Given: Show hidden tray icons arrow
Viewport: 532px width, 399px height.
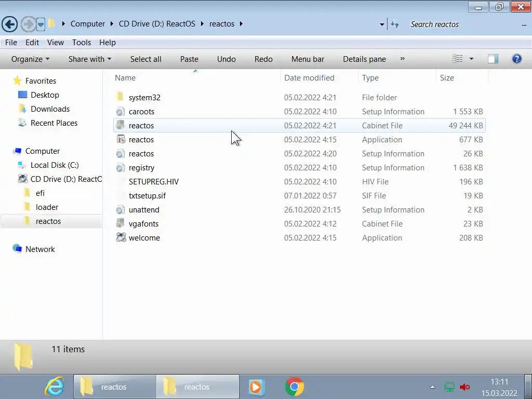Looking at the screenshot, I should click(x=432, y=387).
